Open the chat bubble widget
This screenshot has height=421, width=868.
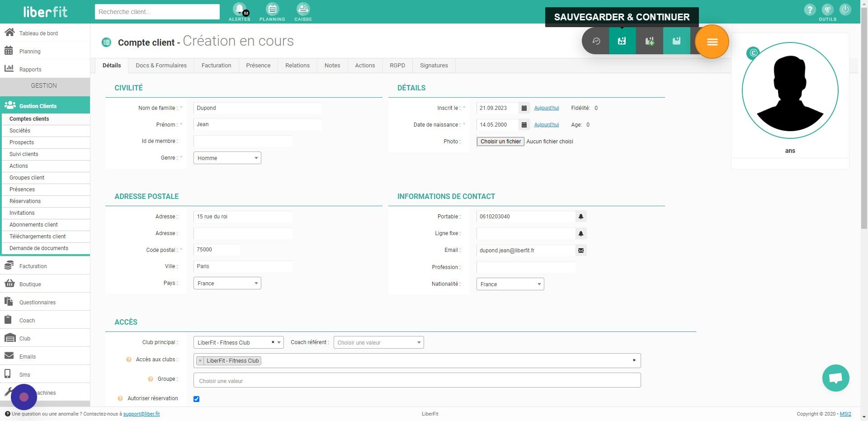(x=835, y=378)
